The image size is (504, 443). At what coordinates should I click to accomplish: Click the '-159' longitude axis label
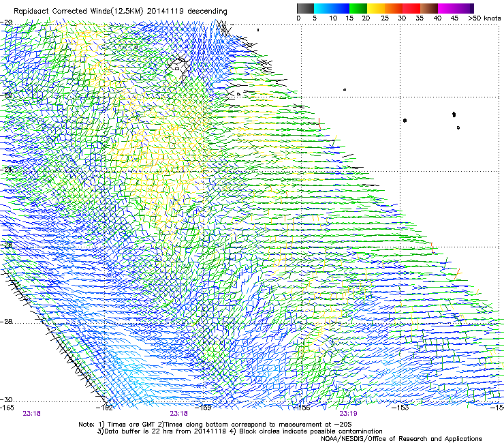[204, 408]
